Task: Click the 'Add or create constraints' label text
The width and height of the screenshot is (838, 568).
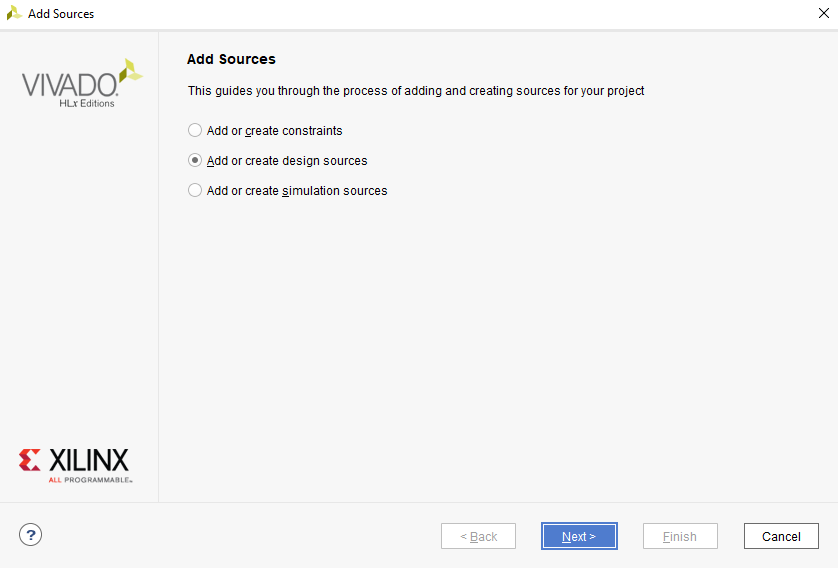Action: point(274,131)
